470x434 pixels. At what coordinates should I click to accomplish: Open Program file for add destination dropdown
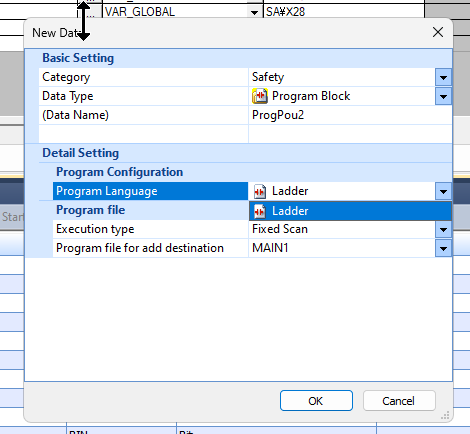pyautogui.click(x=443, y=248)
